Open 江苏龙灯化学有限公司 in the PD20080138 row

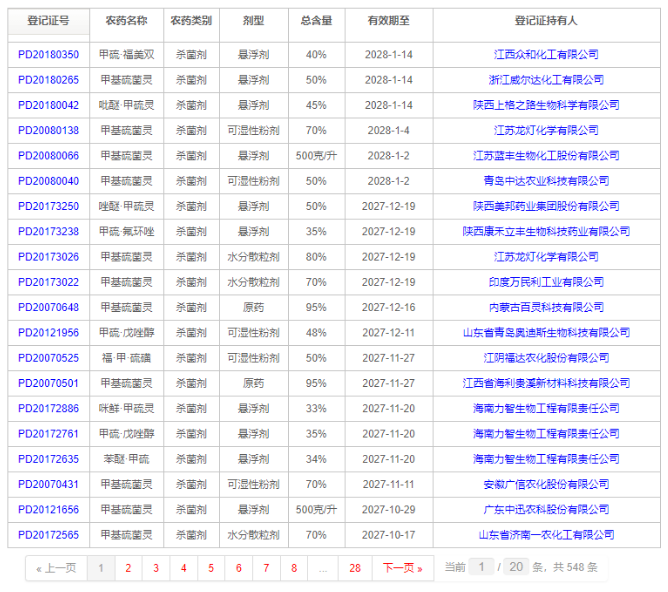[546, 130]
